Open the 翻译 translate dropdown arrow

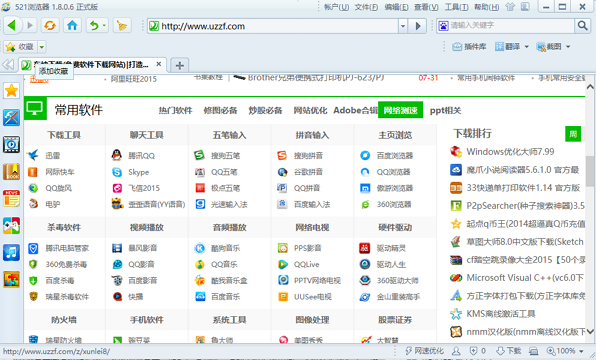tap(526, 47)
